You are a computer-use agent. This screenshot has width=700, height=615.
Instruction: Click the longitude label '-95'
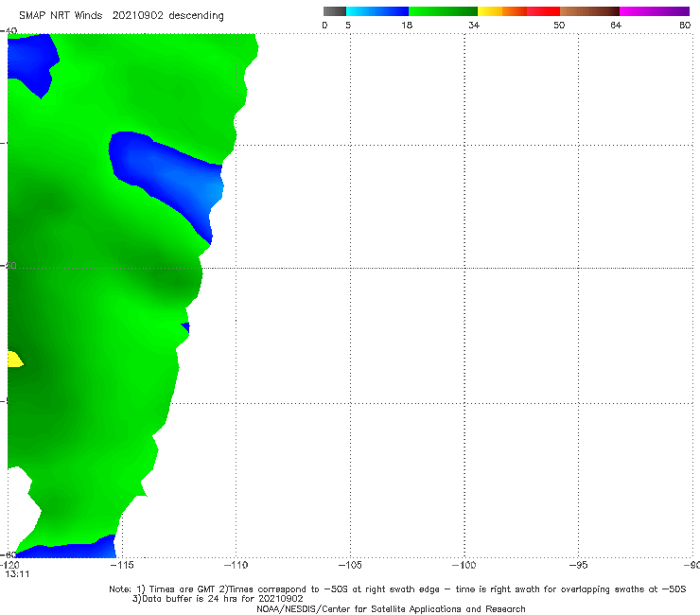tap(579, 565)
